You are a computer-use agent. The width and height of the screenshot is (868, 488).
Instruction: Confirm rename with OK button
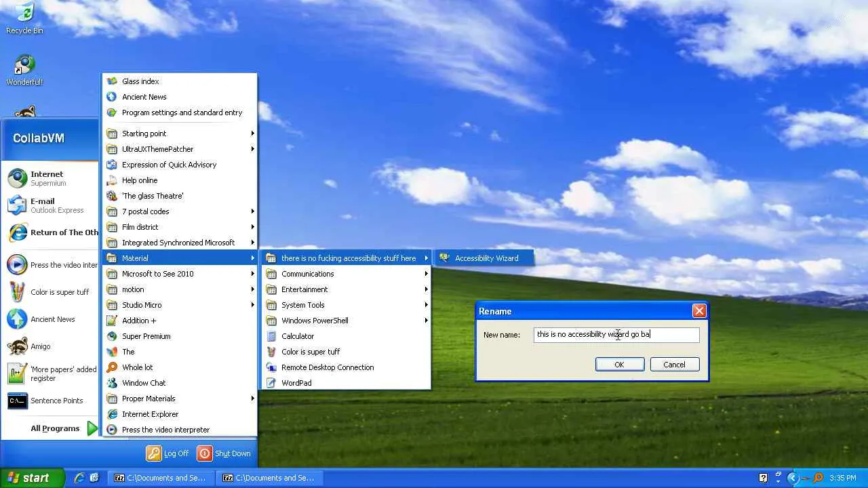(x=619, y=365)
